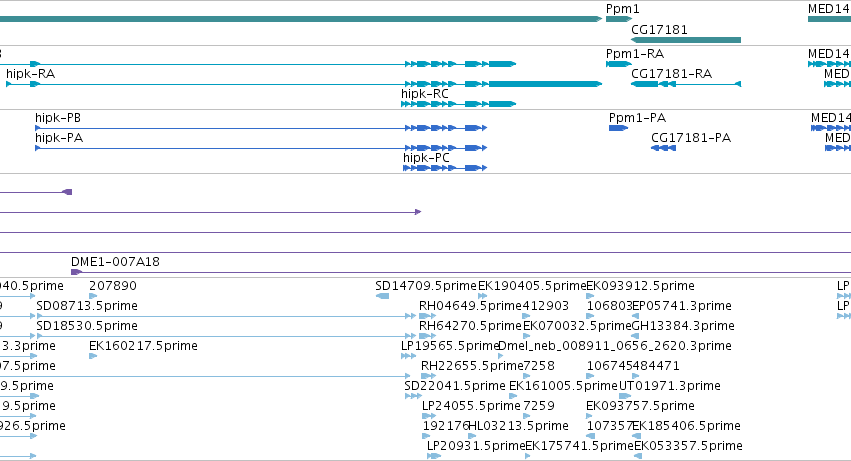Image resolution: width=851 pixels, height=461 pixels.
Task: Click the Ppm1 gene label
Action: (x=623, y=9)
